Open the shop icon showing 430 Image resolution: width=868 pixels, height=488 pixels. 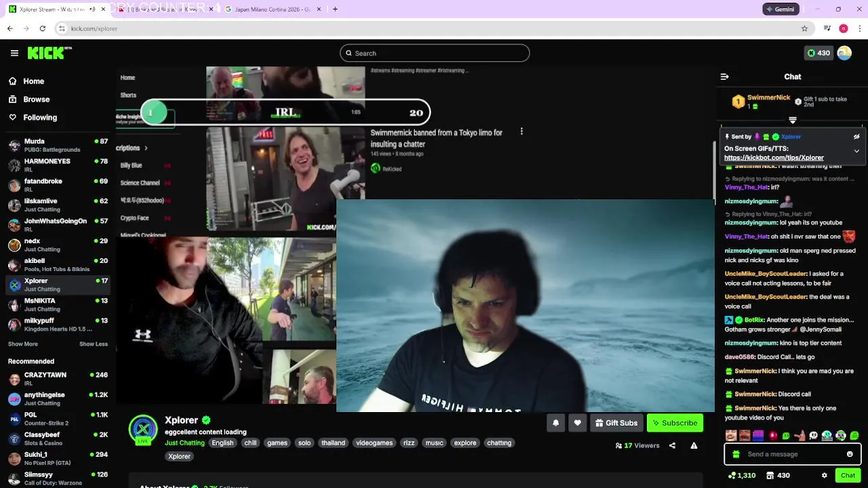click(778, 476)
